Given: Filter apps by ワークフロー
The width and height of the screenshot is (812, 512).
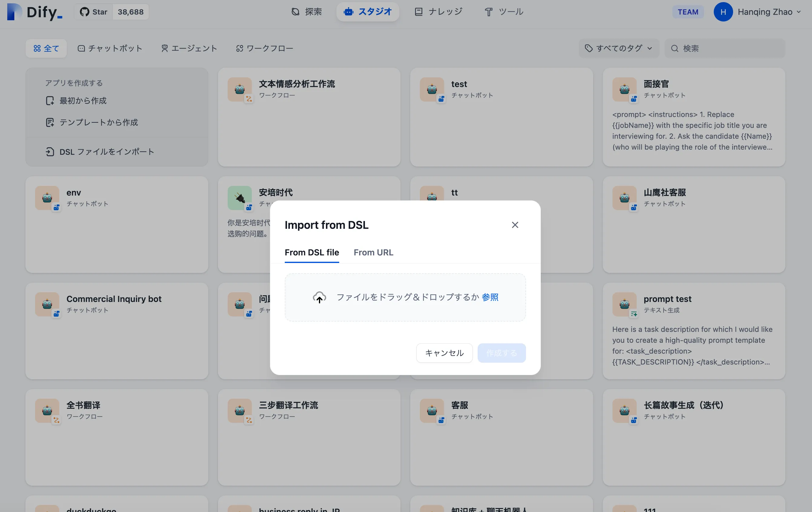Looking at the screenshot, I should (x=265, y=48).
